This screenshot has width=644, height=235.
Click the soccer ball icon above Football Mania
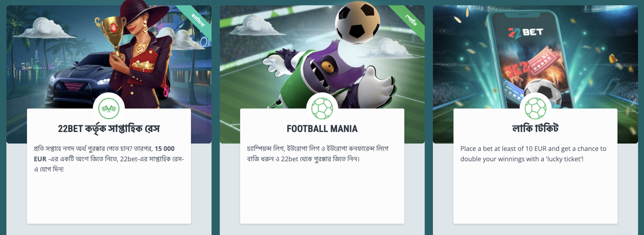click(322, 108)
